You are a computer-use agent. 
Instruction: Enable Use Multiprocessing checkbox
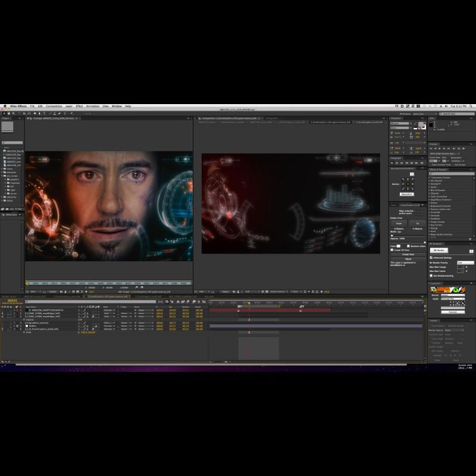click(431, 275)
